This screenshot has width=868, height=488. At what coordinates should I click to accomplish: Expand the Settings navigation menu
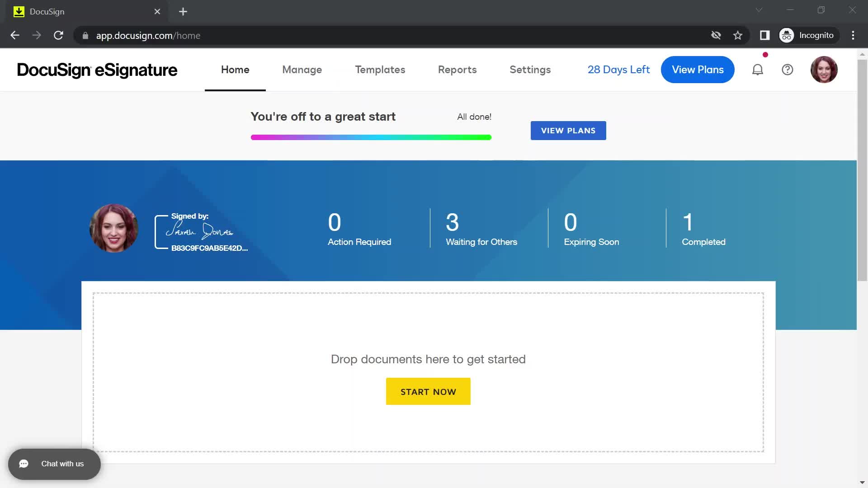529,69
